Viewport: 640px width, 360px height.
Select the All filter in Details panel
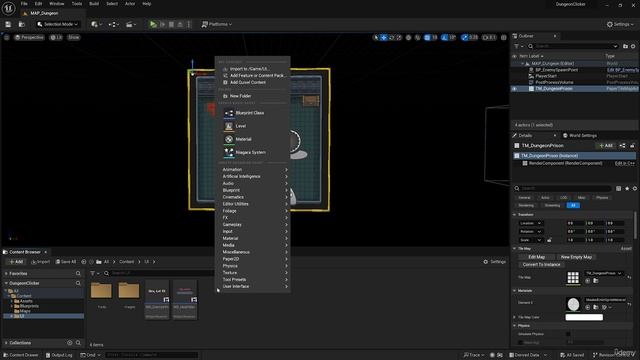(x=573, y=205)
